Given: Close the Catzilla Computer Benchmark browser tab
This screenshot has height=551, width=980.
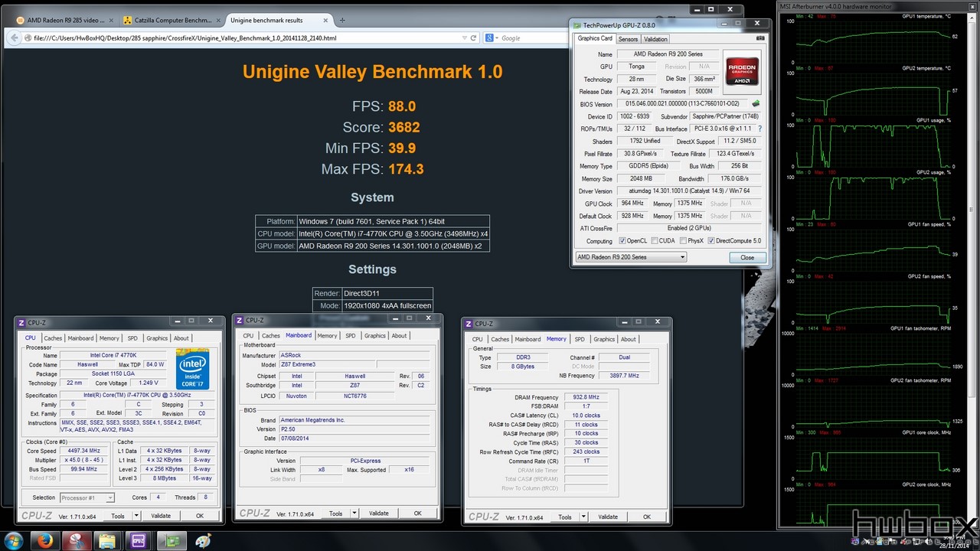Looking at the screenshot, I should coord(217,20).
